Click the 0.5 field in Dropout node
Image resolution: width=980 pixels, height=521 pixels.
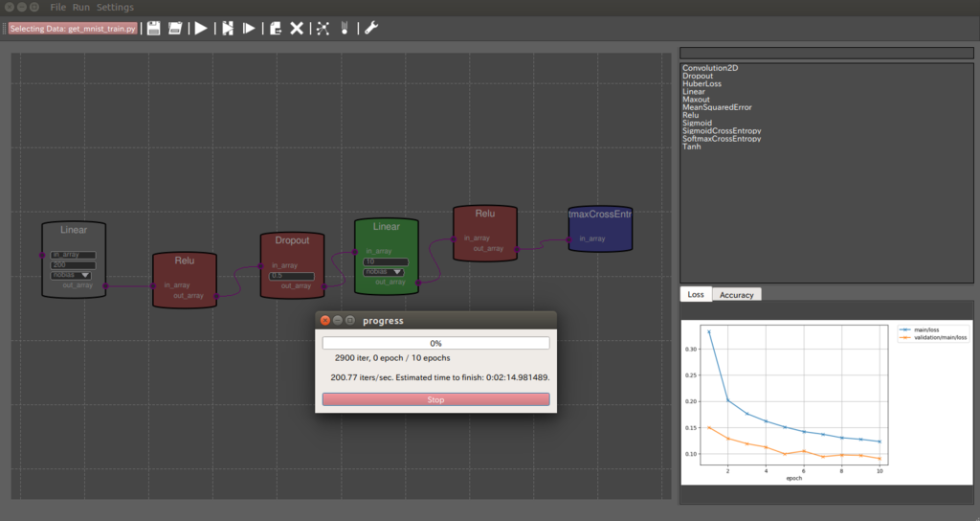292,276
